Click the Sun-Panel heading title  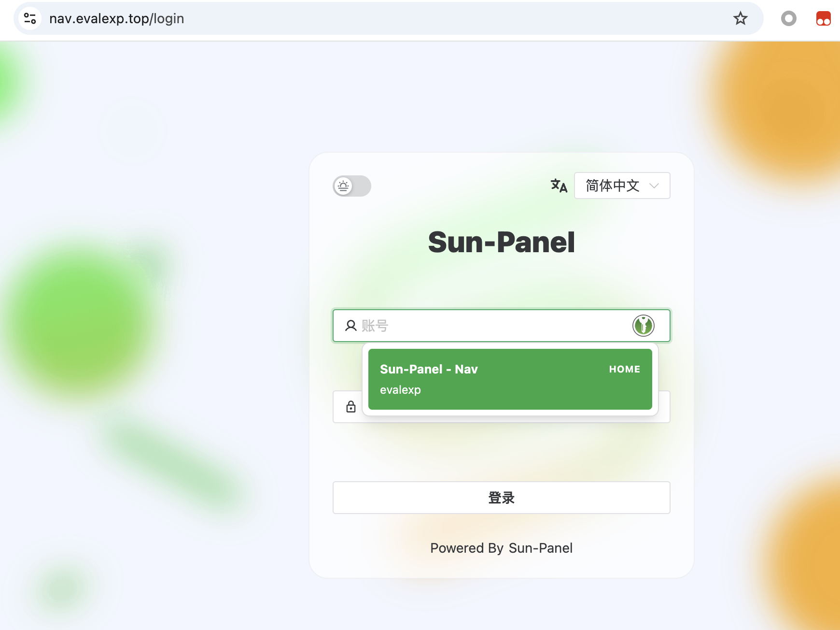[x=501, y=242]
